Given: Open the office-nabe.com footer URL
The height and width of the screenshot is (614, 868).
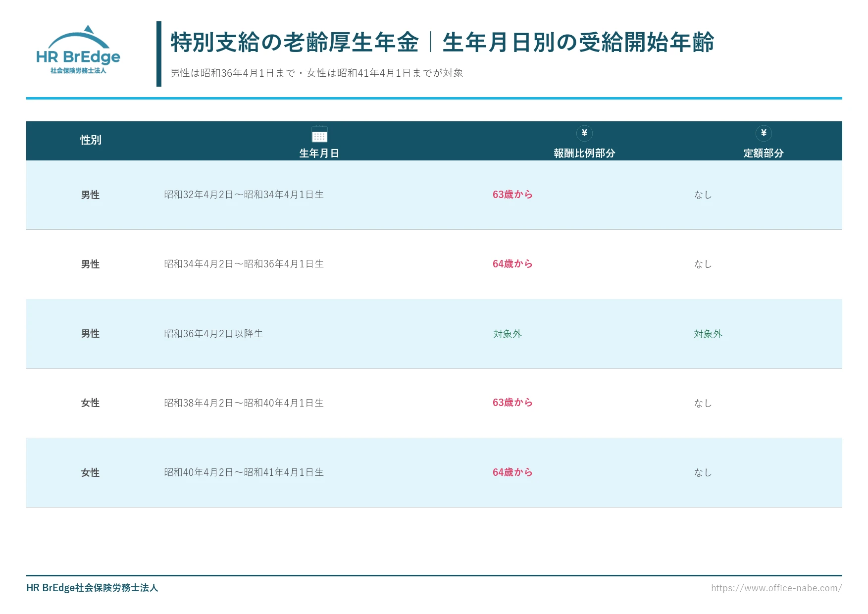Looking at the screenshot, I should coord(776,588).
